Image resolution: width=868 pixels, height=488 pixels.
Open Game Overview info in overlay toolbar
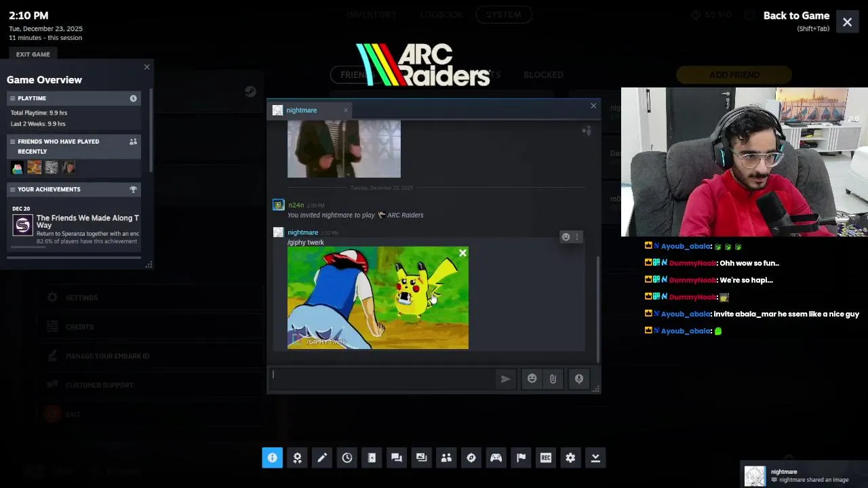(272, 458)
